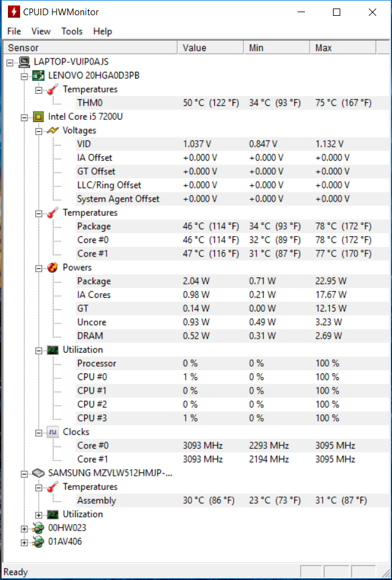392x580 pixels.
Task: Click the Sensor column header
Action: [x=90, y=48]
